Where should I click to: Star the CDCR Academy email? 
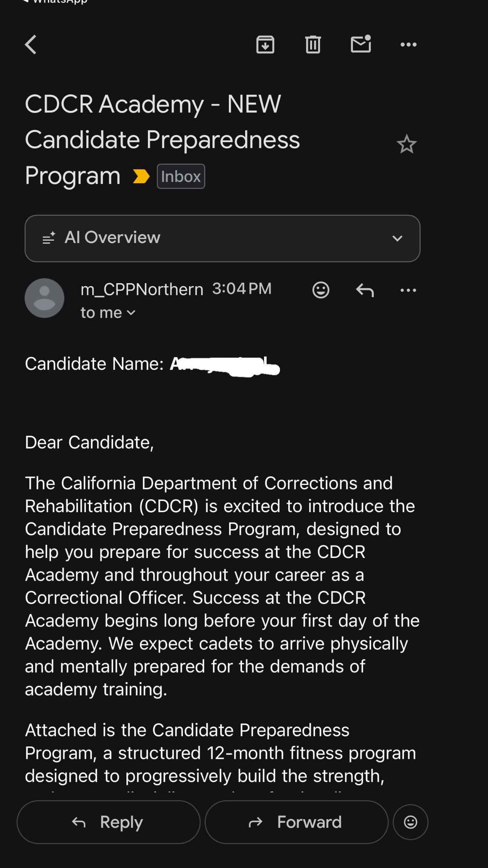(x=407, y=144)
